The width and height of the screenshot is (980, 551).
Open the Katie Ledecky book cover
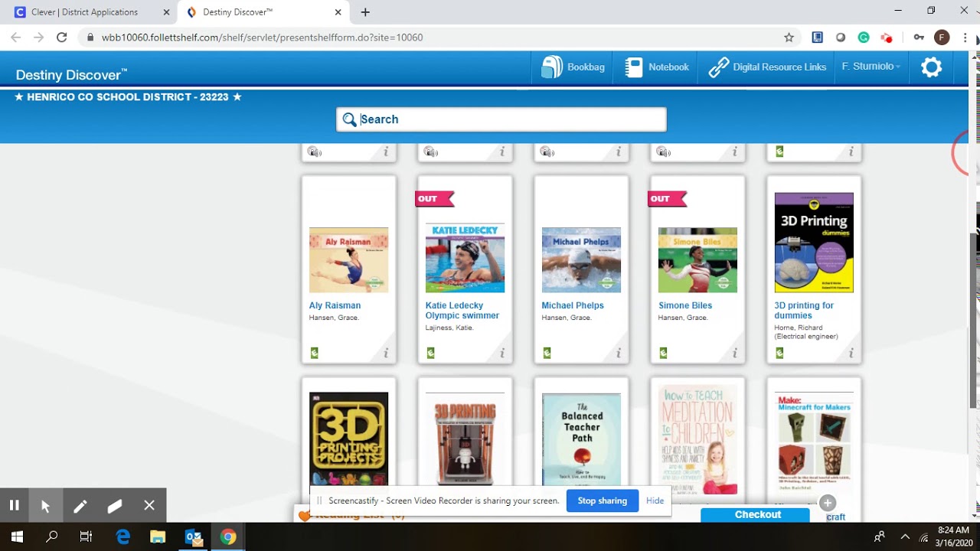(x=465, y=259)
